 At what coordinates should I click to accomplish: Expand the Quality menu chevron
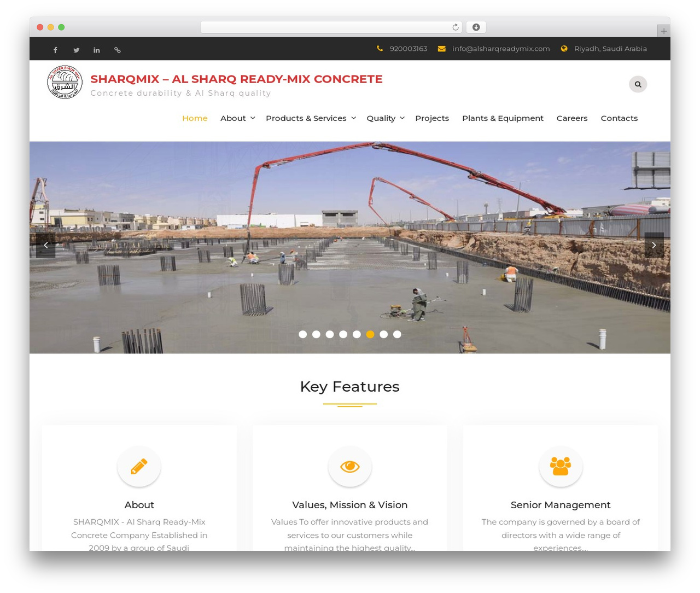pyautogui.click(x=402, y=118)
